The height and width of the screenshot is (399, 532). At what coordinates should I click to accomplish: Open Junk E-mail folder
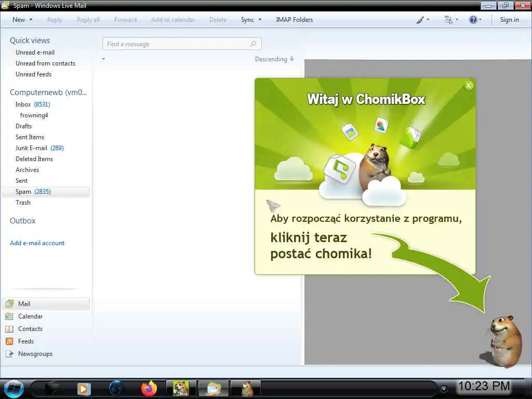(39, 148)
